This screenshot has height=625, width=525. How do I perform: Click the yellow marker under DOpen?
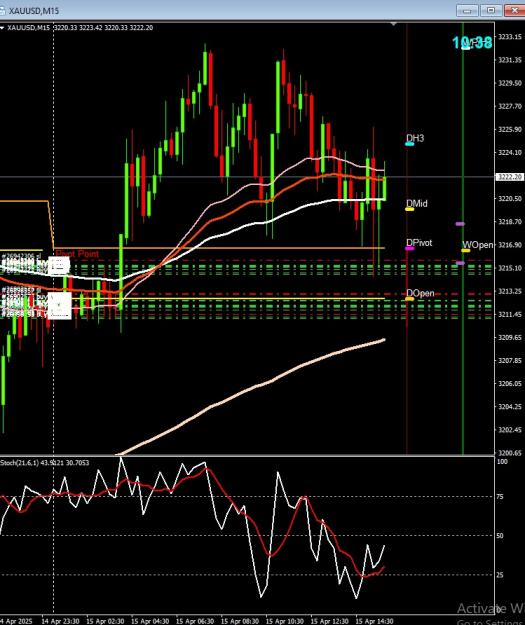coord(410,299)
